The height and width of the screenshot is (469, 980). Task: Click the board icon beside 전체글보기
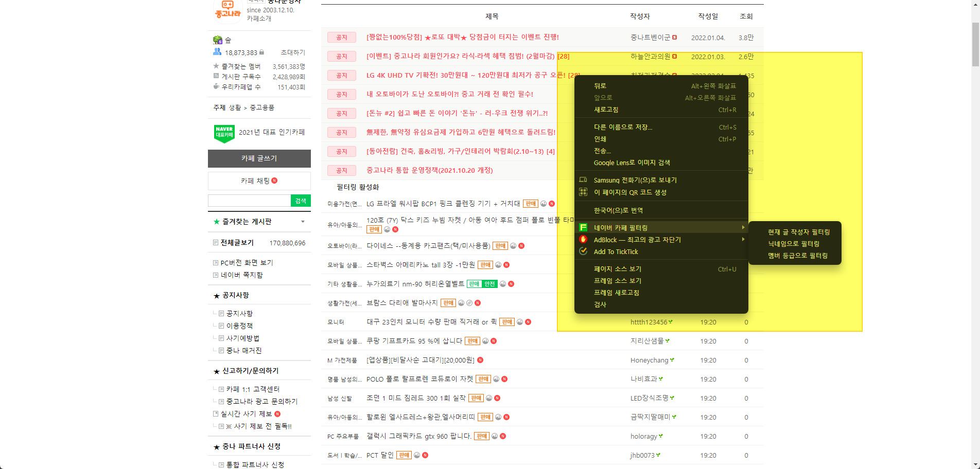click(216, 243)
